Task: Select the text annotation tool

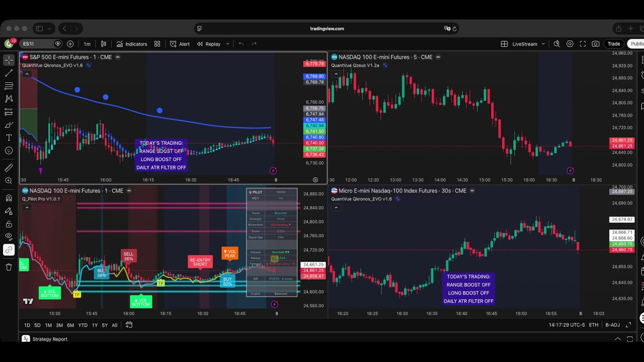Action: tap(9, 137)
